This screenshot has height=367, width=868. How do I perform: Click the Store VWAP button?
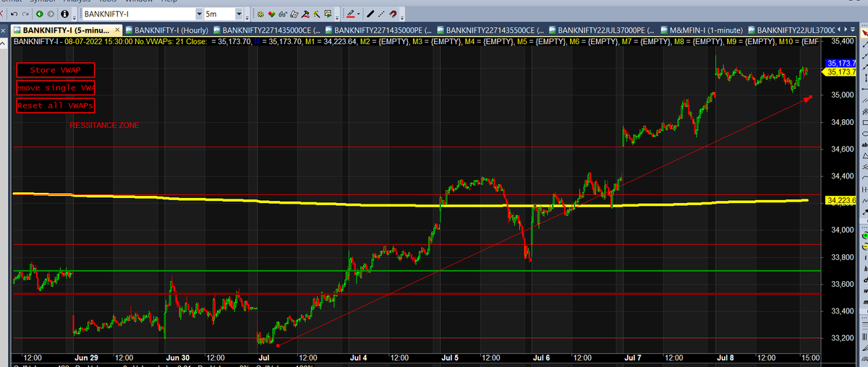56,70
